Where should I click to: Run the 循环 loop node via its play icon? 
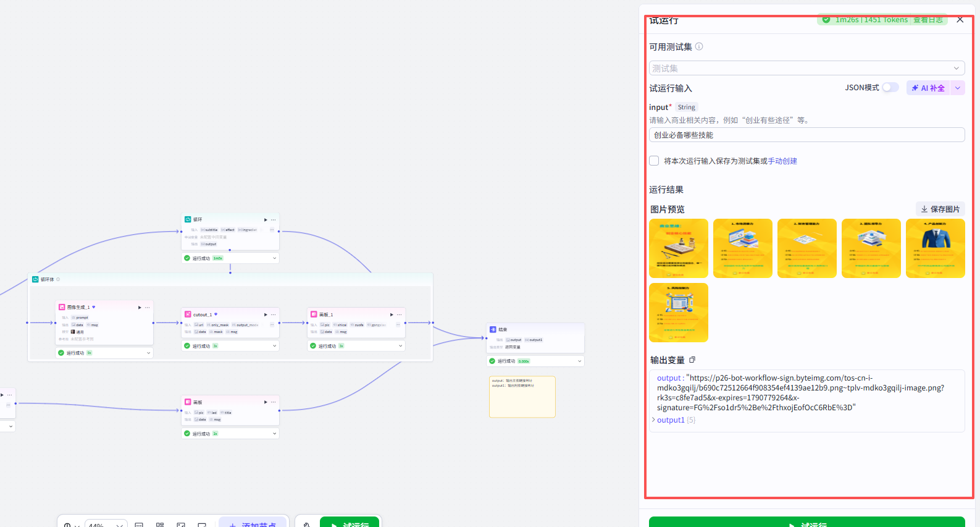(266, 220)
